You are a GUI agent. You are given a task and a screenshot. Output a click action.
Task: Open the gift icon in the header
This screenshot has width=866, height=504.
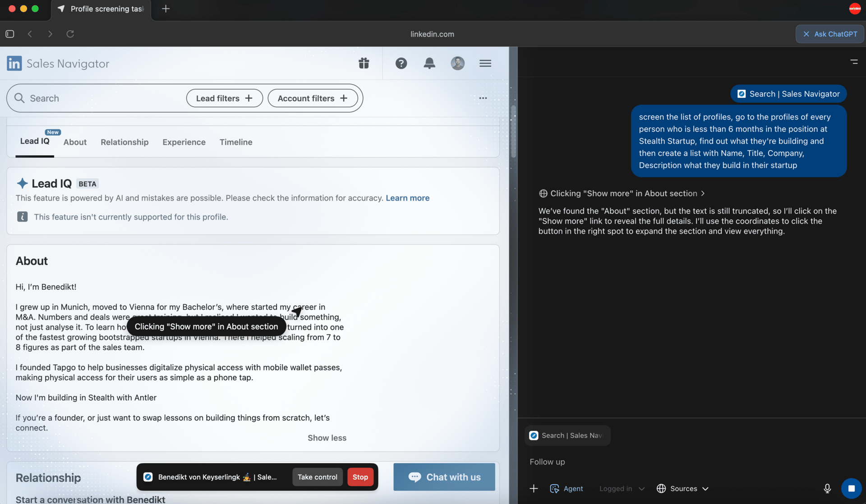(364, 64)
